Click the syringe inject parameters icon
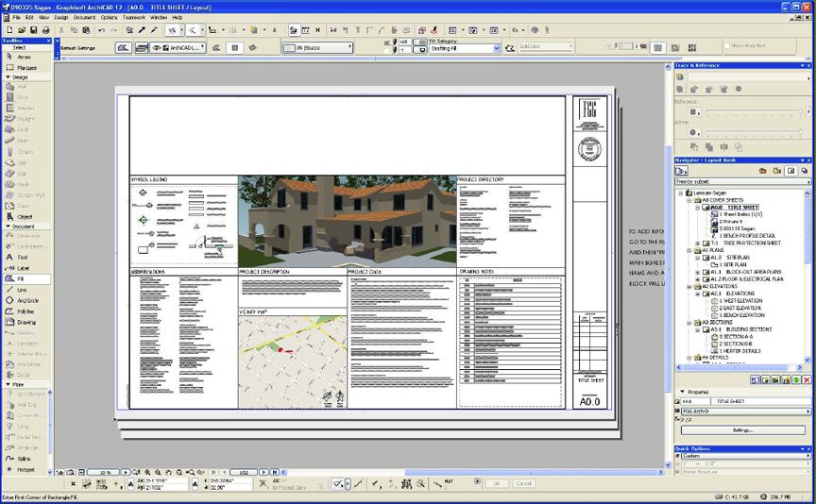The image size is (816, 504). click(x=154, y=30)
